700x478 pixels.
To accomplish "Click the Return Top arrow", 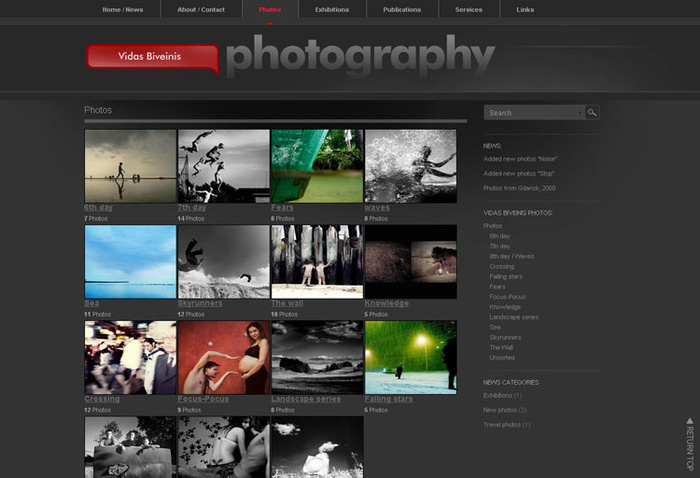I will 689,443.
